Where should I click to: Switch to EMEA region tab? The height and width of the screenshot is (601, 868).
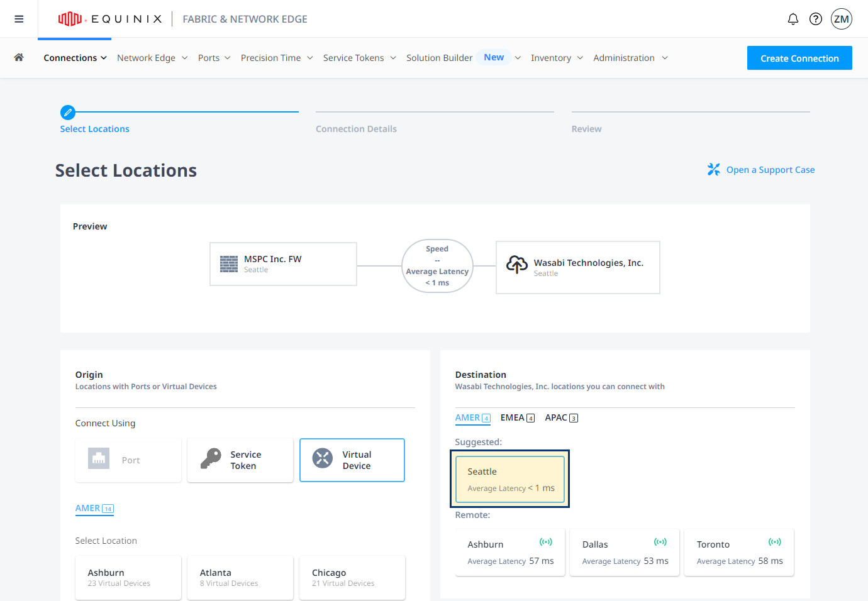pos(518,418)
